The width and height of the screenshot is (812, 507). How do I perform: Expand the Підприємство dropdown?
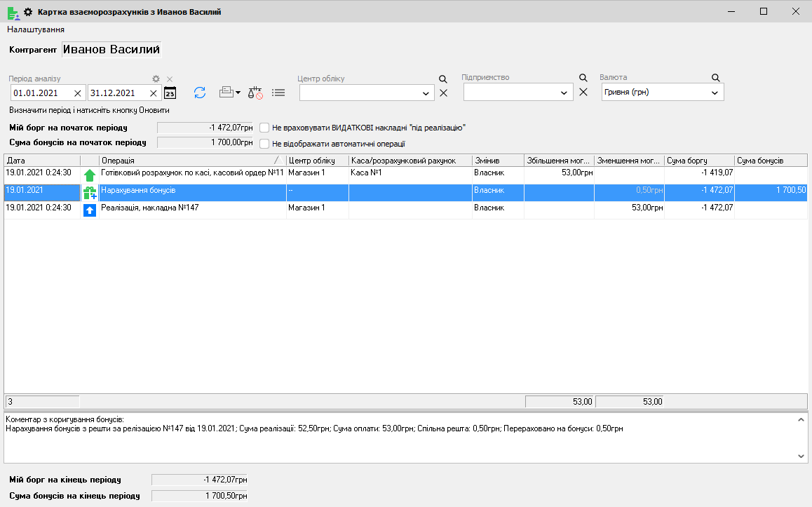point(566,93)
